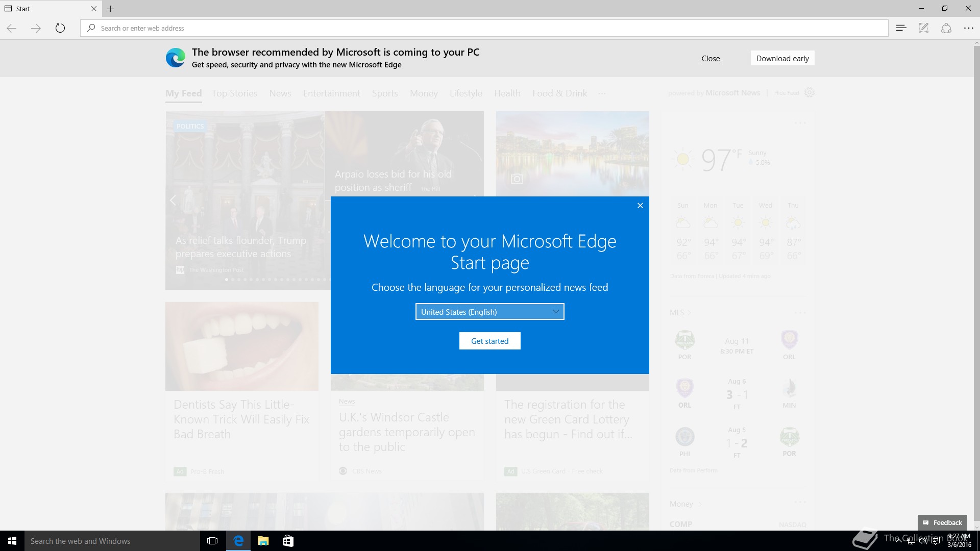
Task: Switch to the Top Stories tab
Action: 234,93
